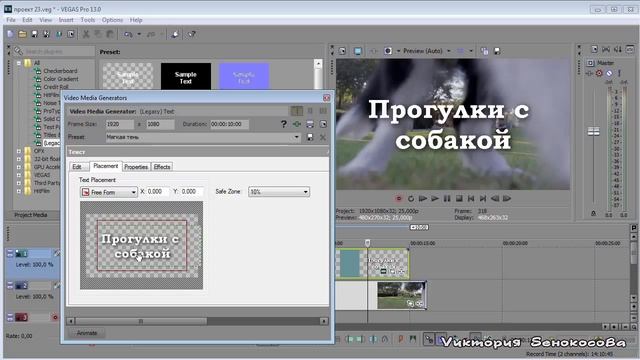This screenshot has width=640, height=360.
Task: Open the Preset dropdown in generator dialog
Action: click(296, 137)
